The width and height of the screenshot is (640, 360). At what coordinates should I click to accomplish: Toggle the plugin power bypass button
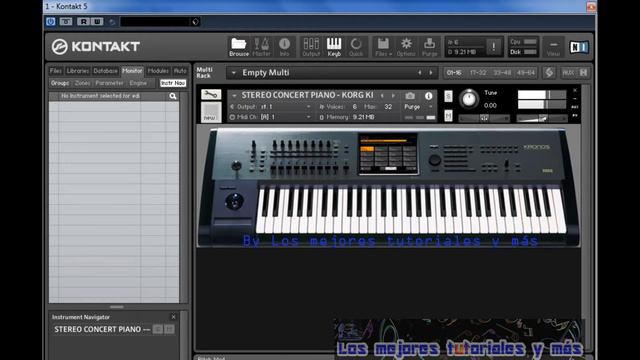51,22
